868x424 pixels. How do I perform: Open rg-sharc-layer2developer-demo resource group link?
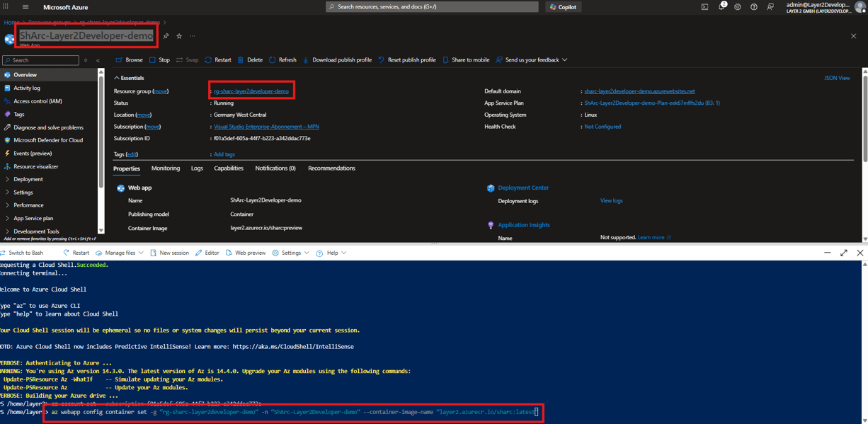[251, 91]
